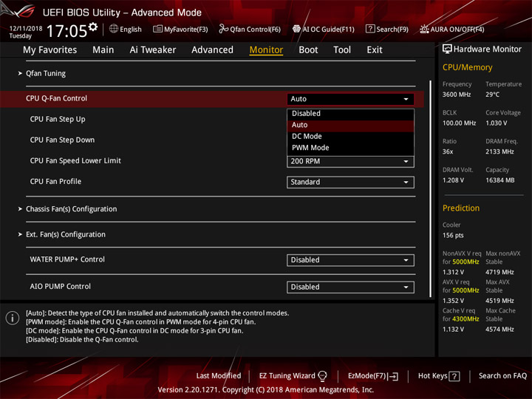Click the 2133 MHz DRAM Freq value

[x=499, y=151]
